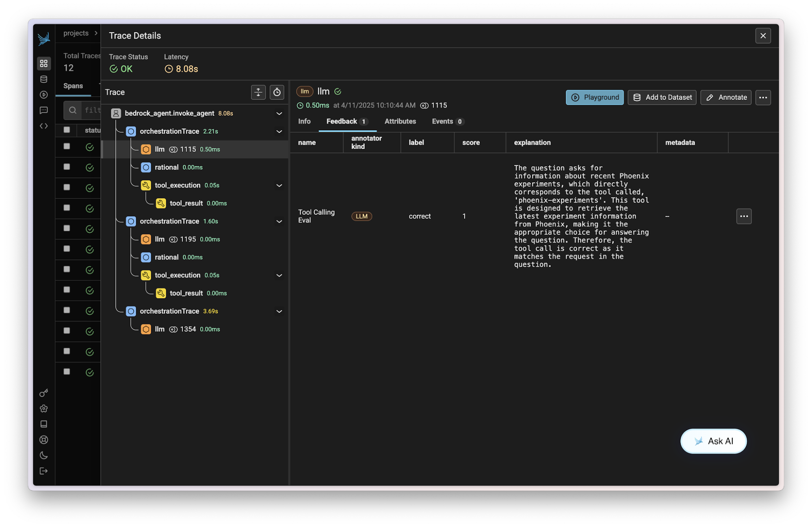Open the overflow menu on the Tool Calling Eval row
Viewport: 812px width, 528px height.
point(744,216)
